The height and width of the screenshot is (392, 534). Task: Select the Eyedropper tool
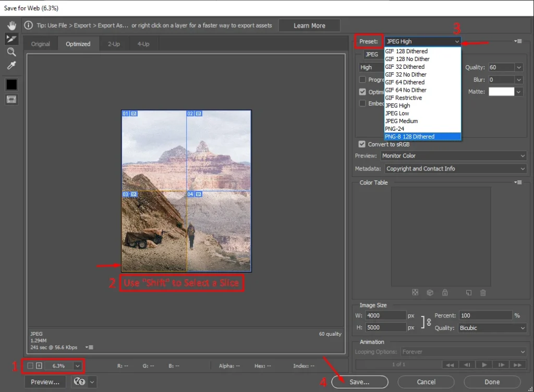(11, 66)
